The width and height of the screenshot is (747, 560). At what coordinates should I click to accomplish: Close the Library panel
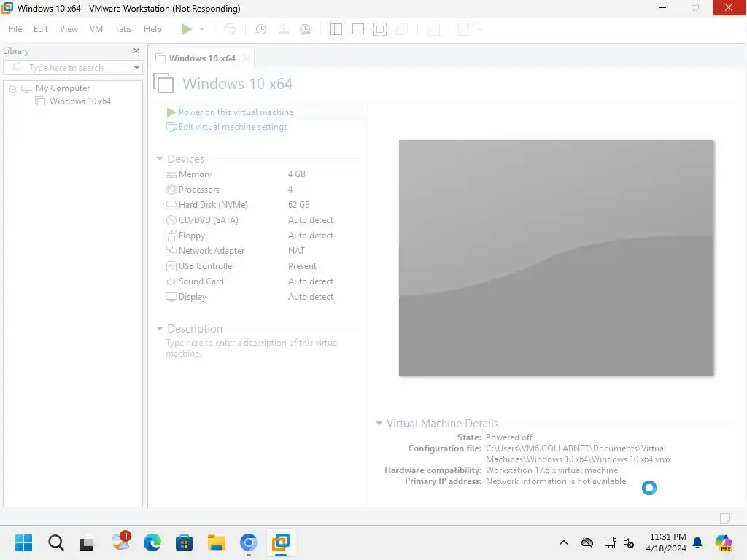point(136,50)
